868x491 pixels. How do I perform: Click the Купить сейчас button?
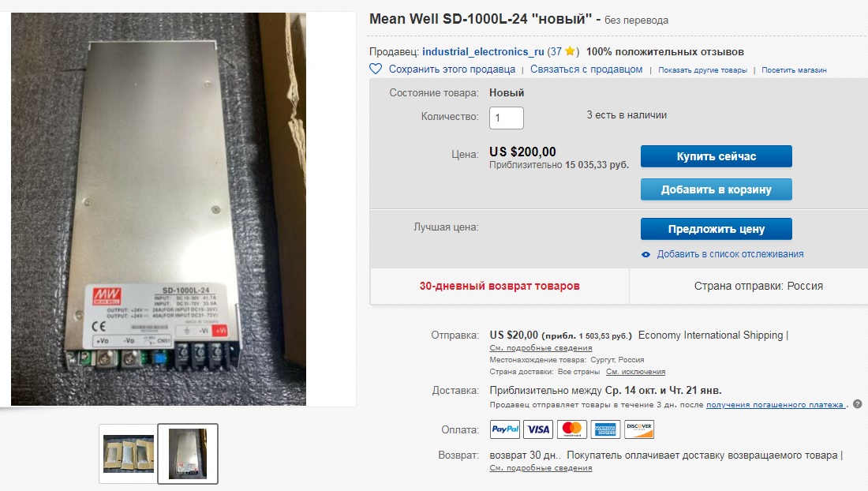(716, 156)
